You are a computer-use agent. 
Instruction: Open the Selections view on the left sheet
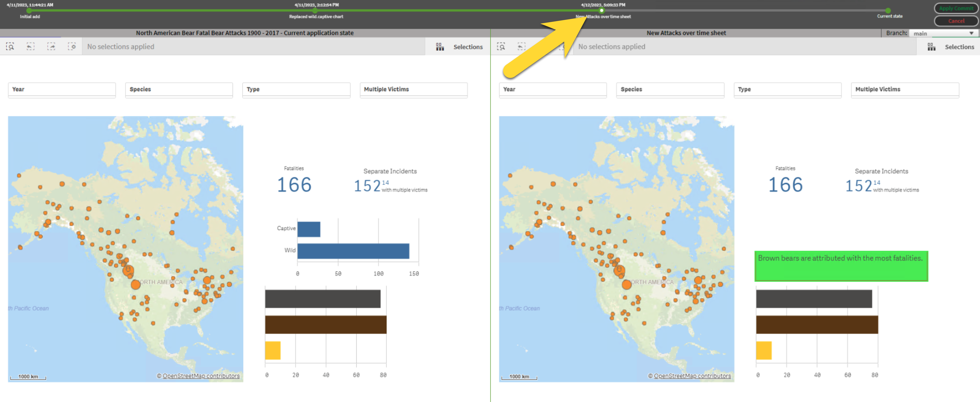468,46
